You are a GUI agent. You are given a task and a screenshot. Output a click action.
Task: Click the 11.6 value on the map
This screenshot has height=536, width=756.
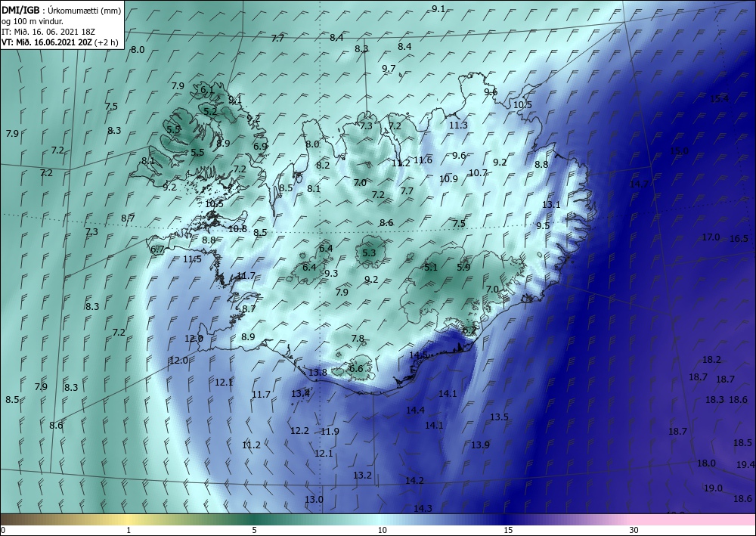point(423,160)
